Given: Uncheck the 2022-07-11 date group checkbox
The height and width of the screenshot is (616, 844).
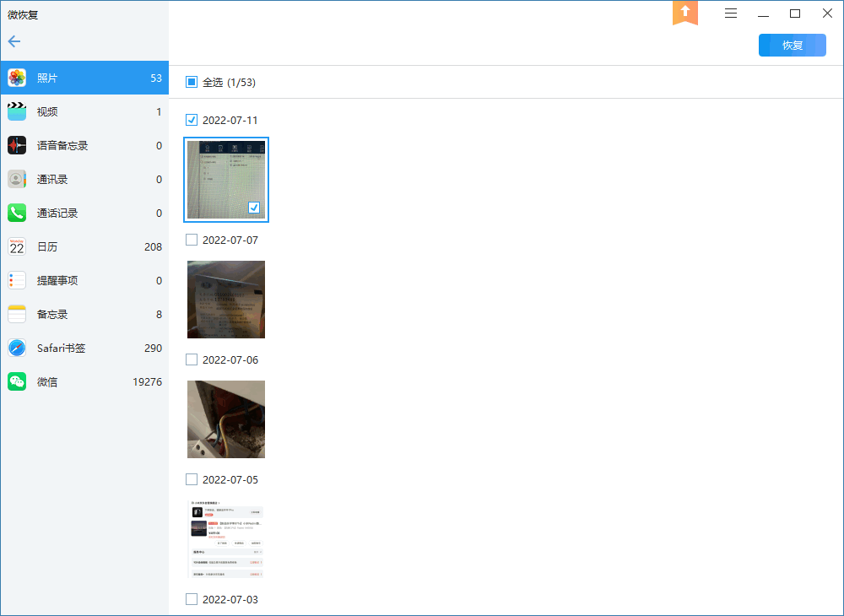Looking at the screenshot, I should click(x=192, y=120).
